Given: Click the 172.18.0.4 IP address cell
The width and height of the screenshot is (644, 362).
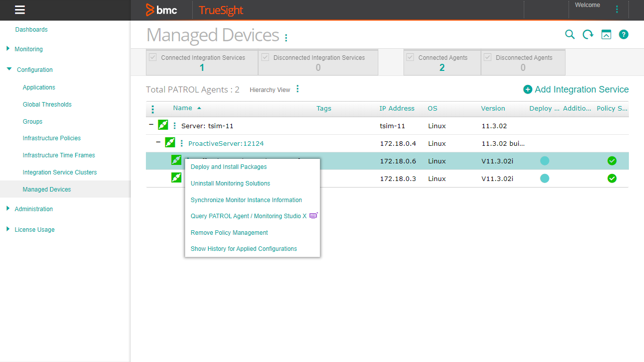Looking at the screenshot, I should pos(398,143).
